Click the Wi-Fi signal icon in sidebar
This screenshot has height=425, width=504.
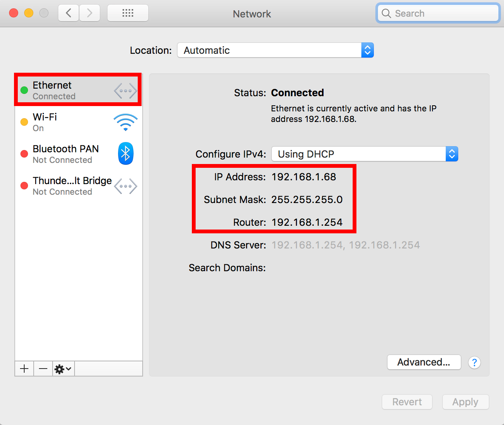(125, 122)
